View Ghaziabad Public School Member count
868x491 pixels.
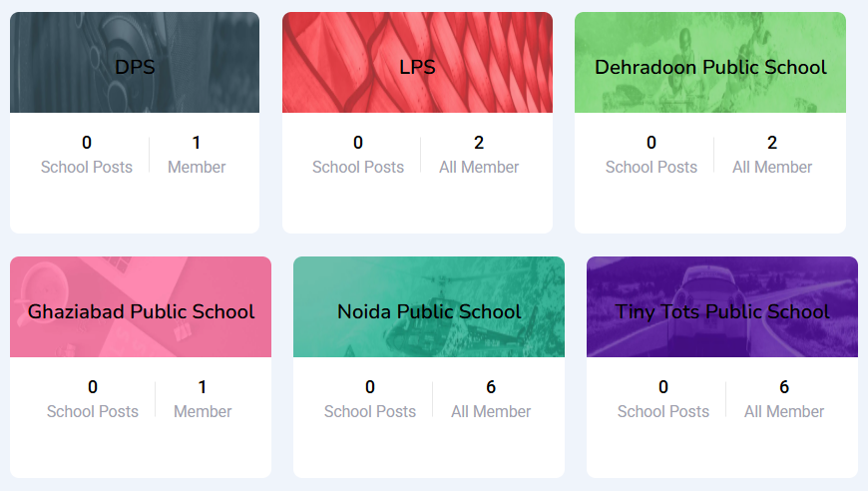click(203, 399)
